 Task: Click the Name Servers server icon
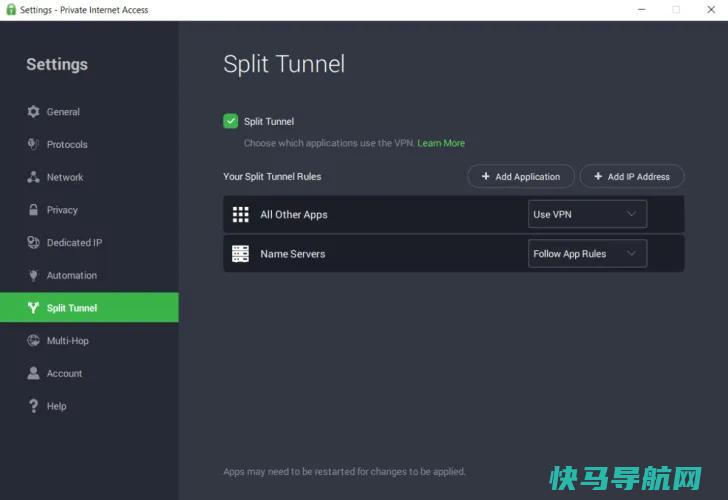[x=240, y=254]
